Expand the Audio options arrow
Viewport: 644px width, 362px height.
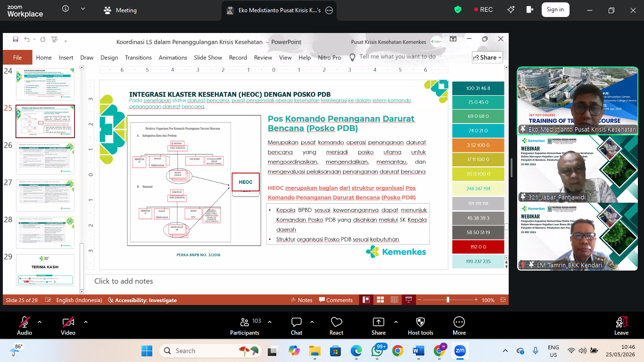(40, 322)
